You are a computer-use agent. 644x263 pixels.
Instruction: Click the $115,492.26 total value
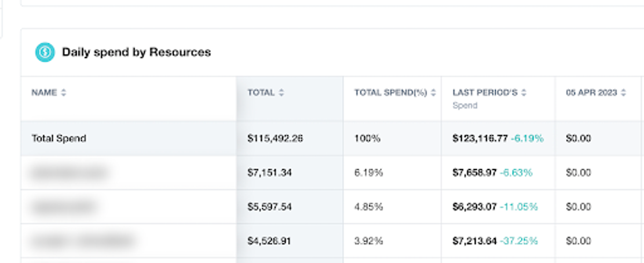pos(275,138)
